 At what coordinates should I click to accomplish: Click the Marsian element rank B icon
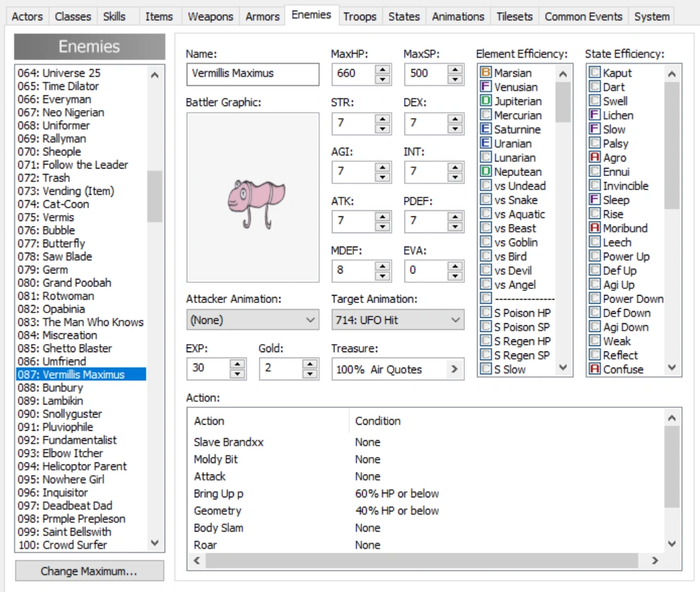[486, 73]
